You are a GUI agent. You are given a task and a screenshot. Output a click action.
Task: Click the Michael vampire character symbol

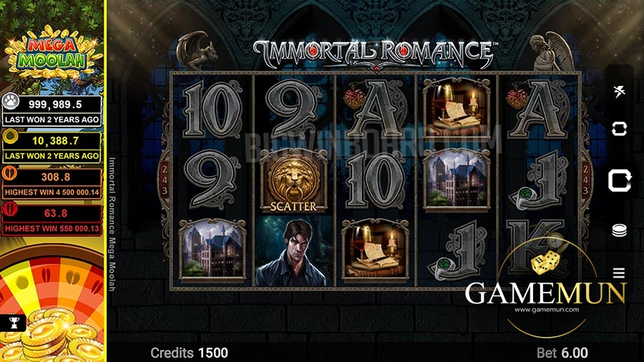pyautogui.click(x=294, y=252)
